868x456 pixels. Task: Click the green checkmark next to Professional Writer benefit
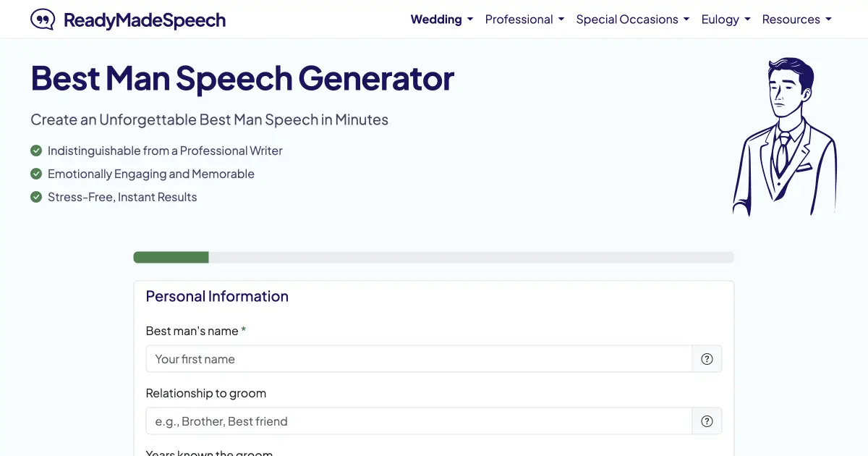36,151
